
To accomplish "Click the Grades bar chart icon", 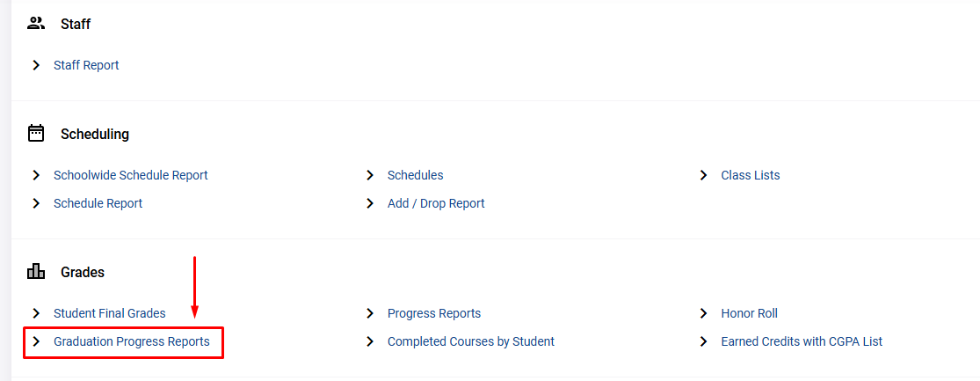I will [x=36, y=272].
